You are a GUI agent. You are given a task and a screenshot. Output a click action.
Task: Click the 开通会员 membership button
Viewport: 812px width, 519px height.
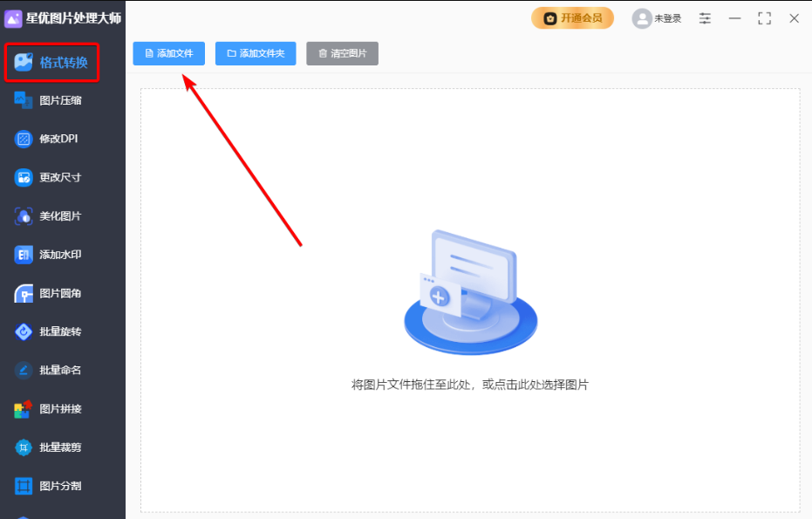572,18
